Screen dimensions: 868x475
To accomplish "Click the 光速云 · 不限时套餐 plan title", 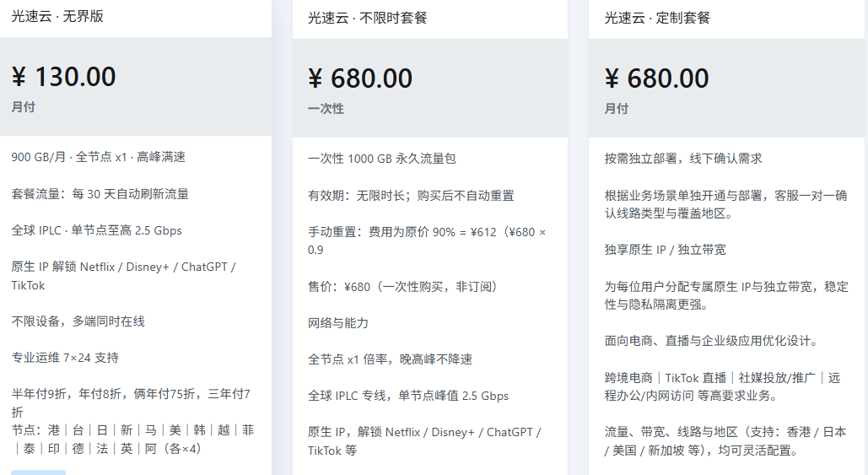I will (x=367, y=17).
